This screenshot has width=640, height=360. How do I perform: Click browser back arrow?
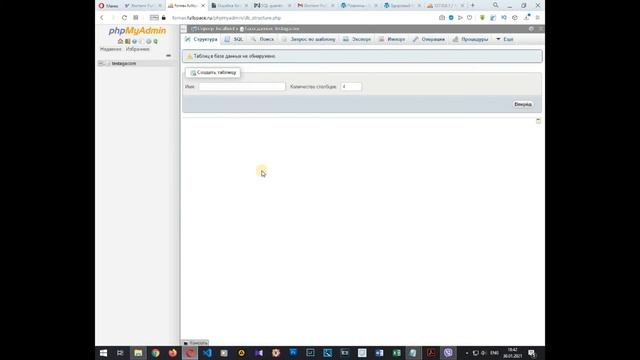point(102,18)
